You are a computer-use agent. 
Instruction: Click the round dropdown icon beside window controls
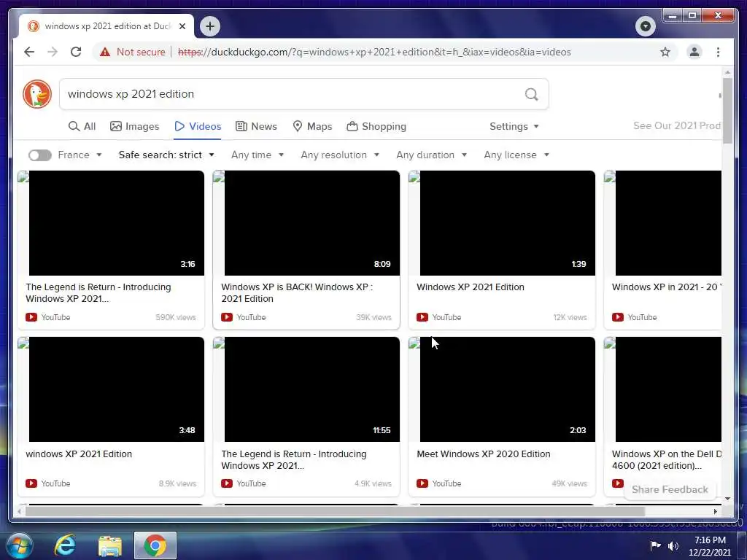[x=645, y=26]
